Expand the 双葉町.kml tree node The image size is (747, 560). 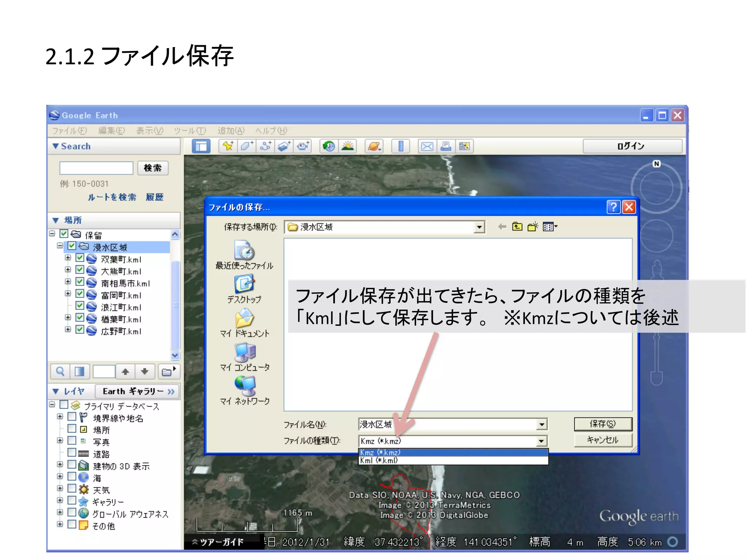(x=68, y=258)
